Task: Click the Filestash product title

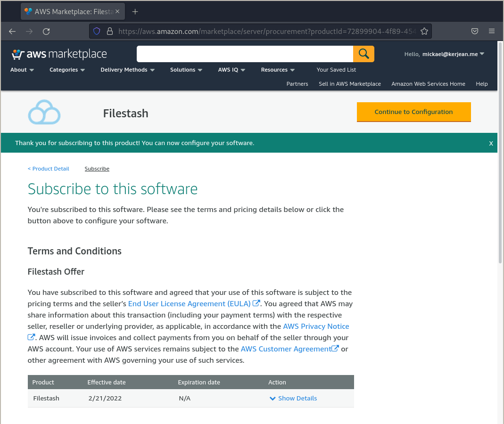Action: [126, 114]
